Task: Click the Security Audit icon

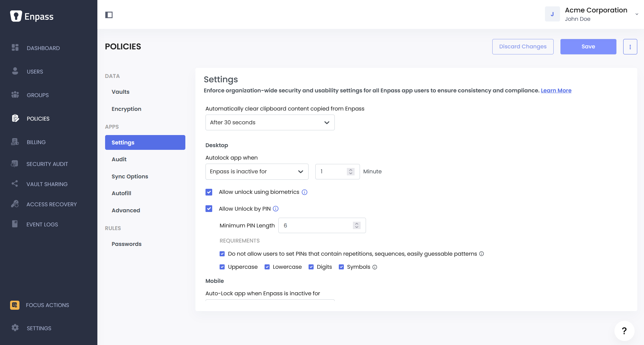Action: pos(14,164)
